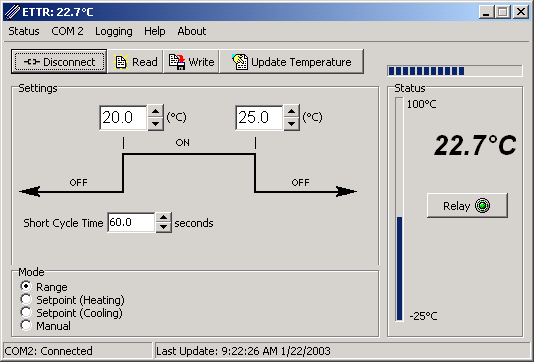The image size is (534, 362).
Task: Click the ETTR title bar app icon
Action: [x=12, y=12]
